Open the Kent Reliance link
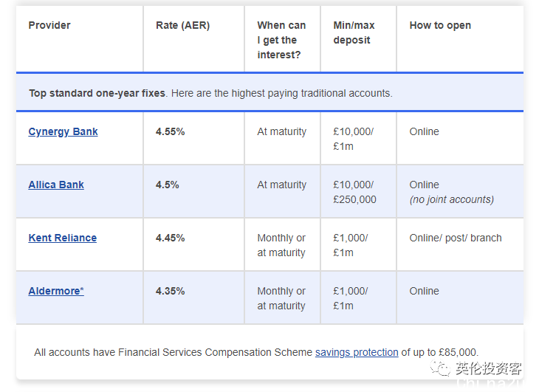 click(x=63, y=238)
